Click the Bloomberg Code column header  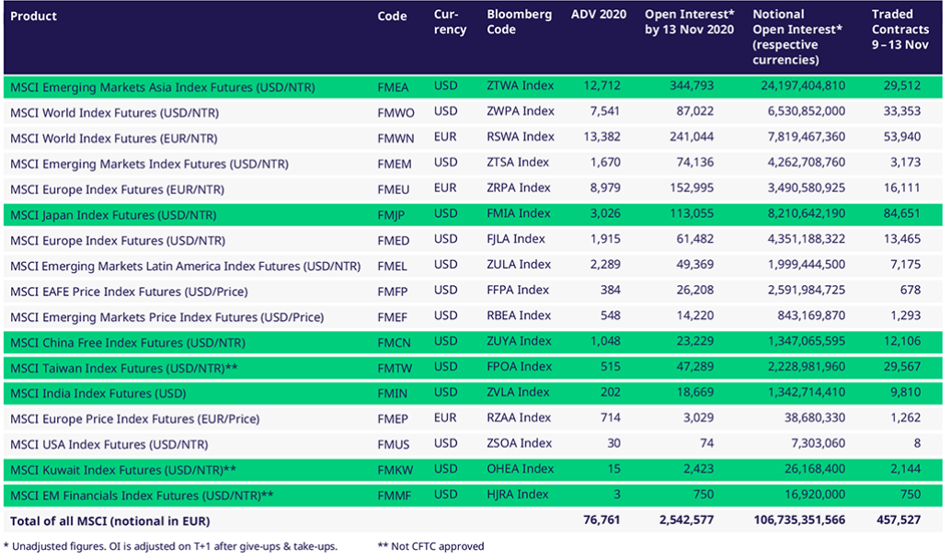(519, 22)
